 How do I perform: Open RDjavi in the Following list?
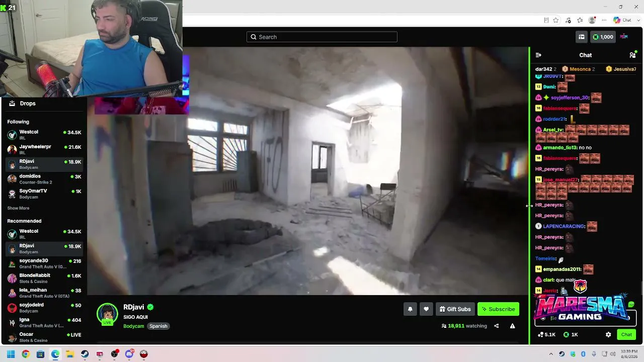tap(44, 164)
